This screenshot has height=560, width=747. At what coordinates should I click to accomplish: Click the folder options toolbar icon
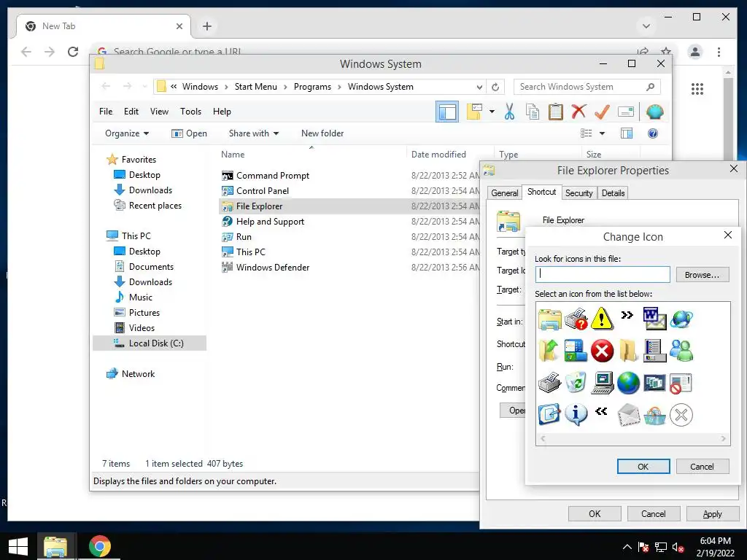pos(474,112)
